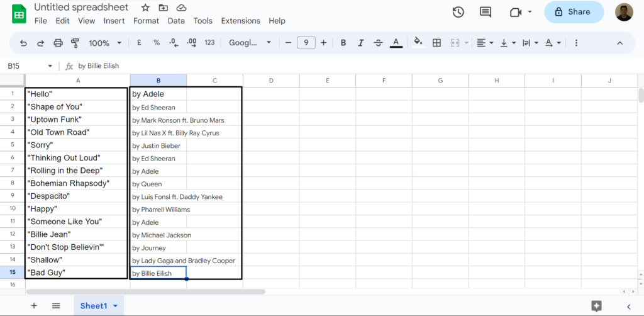
Task: Undo the last action
Action: 23,43
